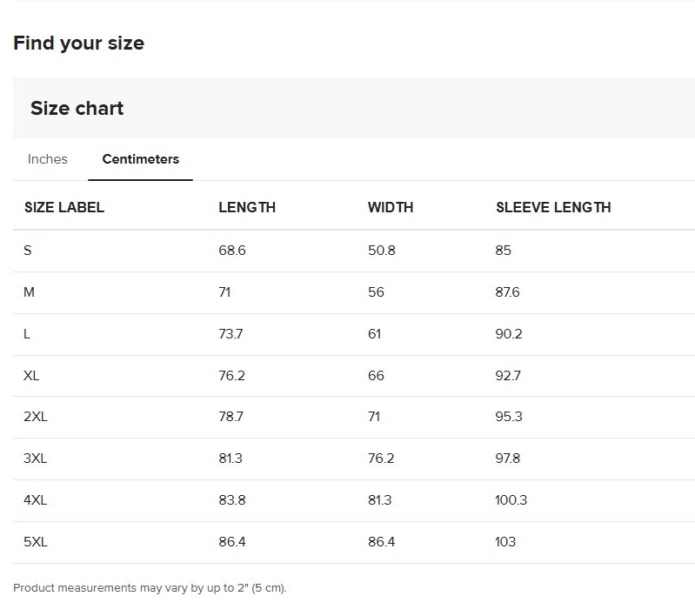Click the SLEEVE LENGTH column header
Screen dimensions: 695x616
553,207
